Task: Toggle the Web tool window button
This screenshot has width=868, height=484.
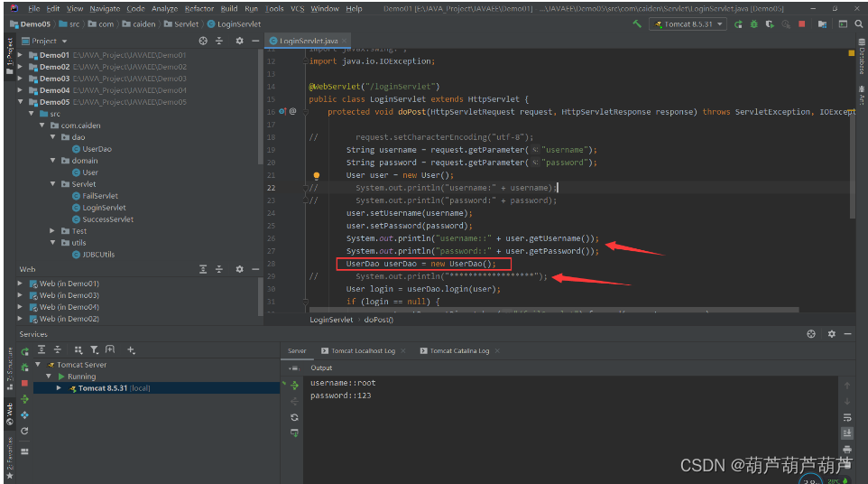Action: coord(9,414)
